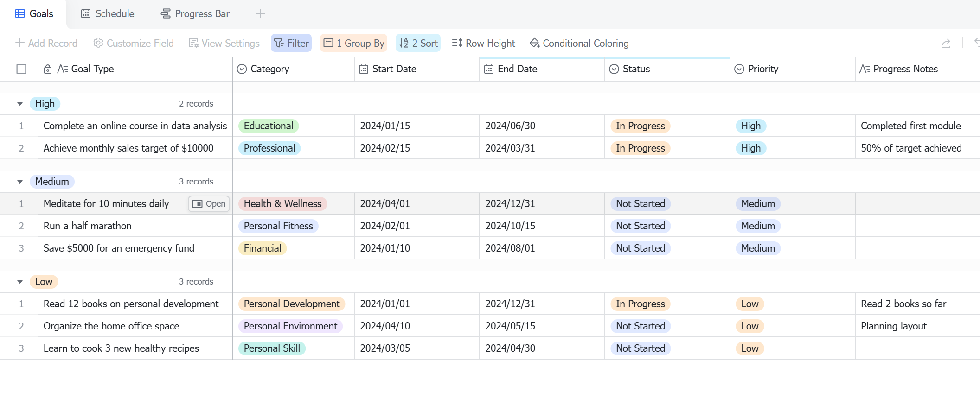Open the 1 Group By settings
Screen dimensions: 980x405
click(x=354, y=43)
